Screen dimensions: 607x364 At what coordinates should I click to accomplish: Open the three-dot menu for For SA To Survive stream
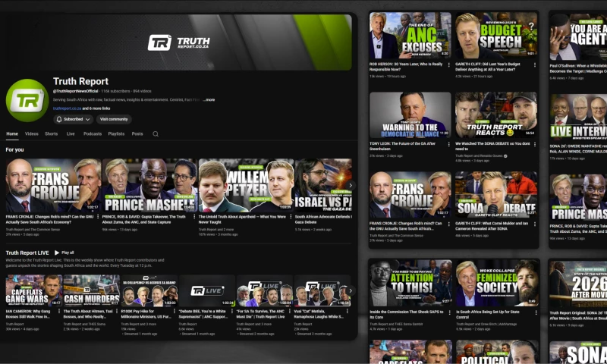coord(290,311)
